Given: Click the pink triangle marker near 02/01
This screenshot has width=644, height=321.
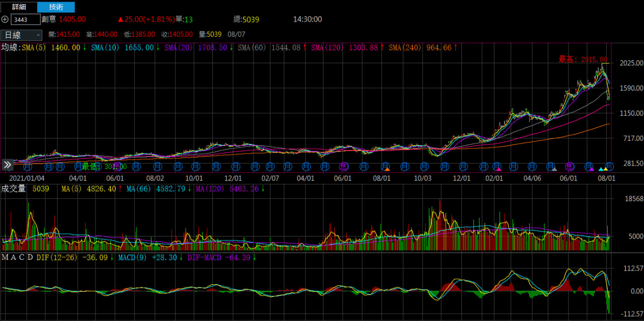Looking at the screenshot, I should click(499, 169).
